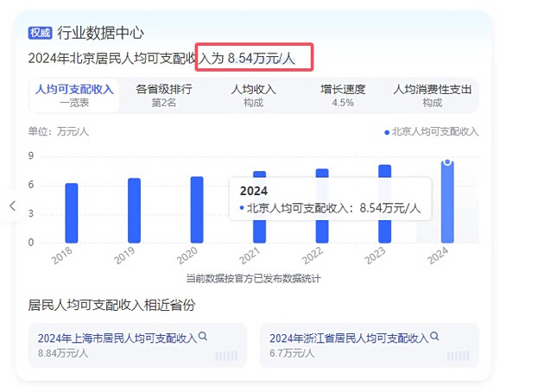Screen dimensions: 544x392
Task: Open the 人均收入 构成 tab
Action: [253, 95]
